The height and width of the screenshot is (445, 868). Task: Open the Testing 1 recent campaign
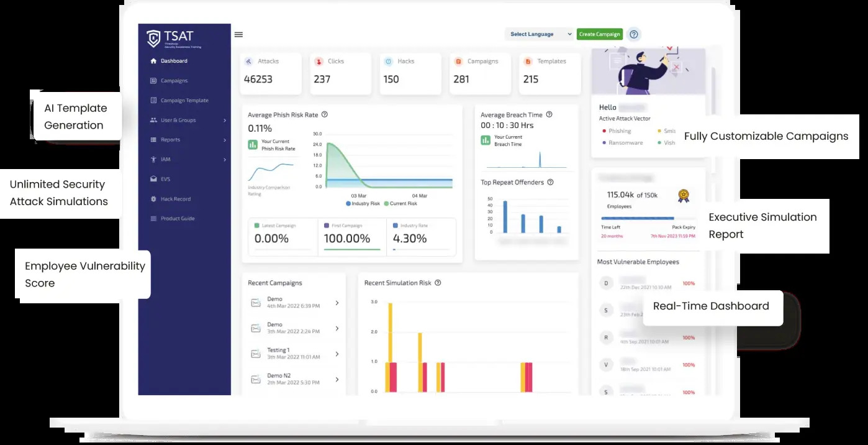(294, 354)
